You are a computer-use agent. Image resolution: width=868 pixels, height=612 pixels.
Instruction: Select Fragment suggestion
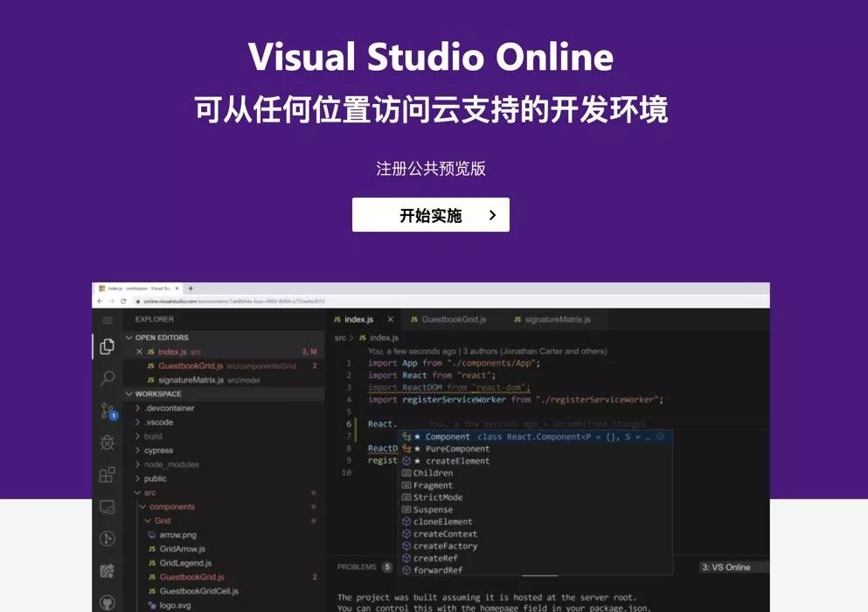(535, 486)
